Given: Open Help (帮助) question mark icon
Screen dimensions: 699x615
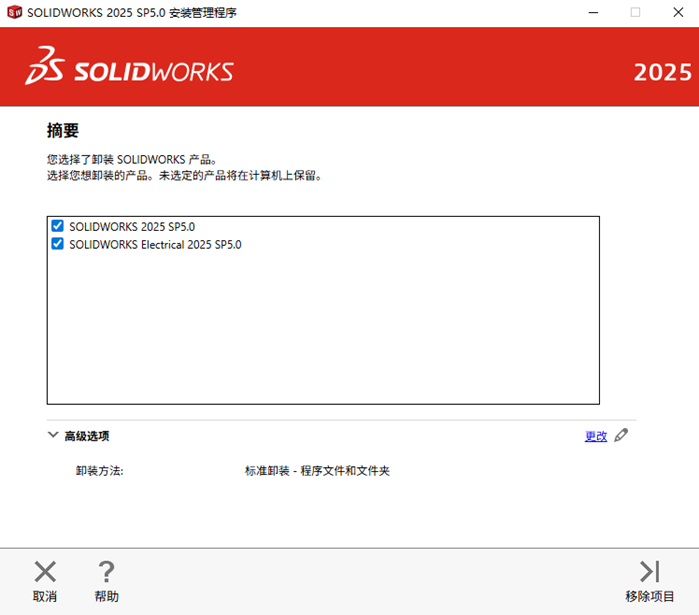Looking at the screenshot, I should [x=106, y=572].
